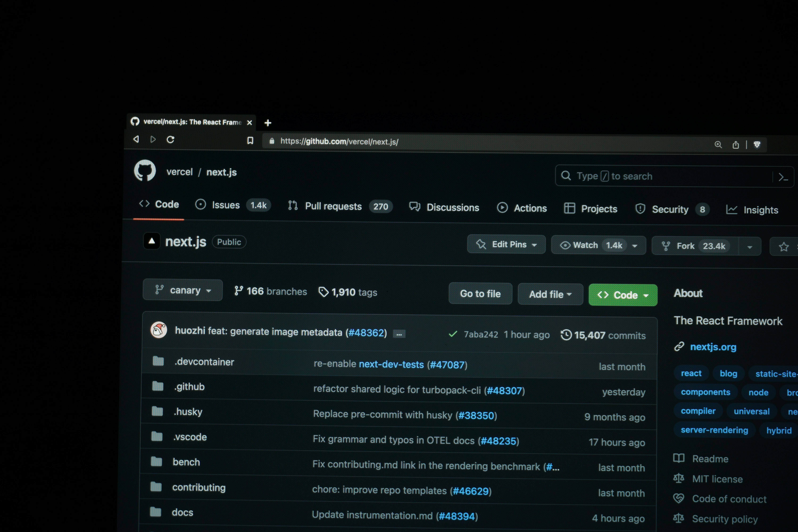Click the zoom magnifier icon in the address bar
The width and height of the screenshot is (798, 532).
coord(718,145)
